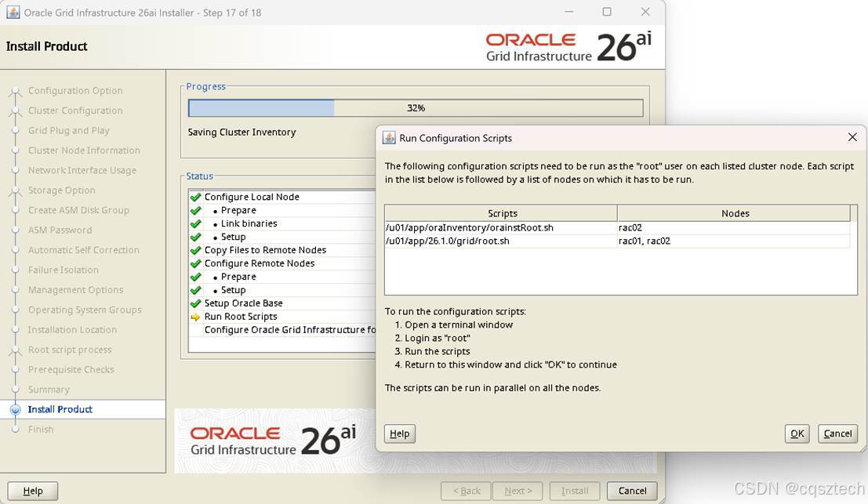Click the Summary step

pyautogui.click(x=49, y=389)
